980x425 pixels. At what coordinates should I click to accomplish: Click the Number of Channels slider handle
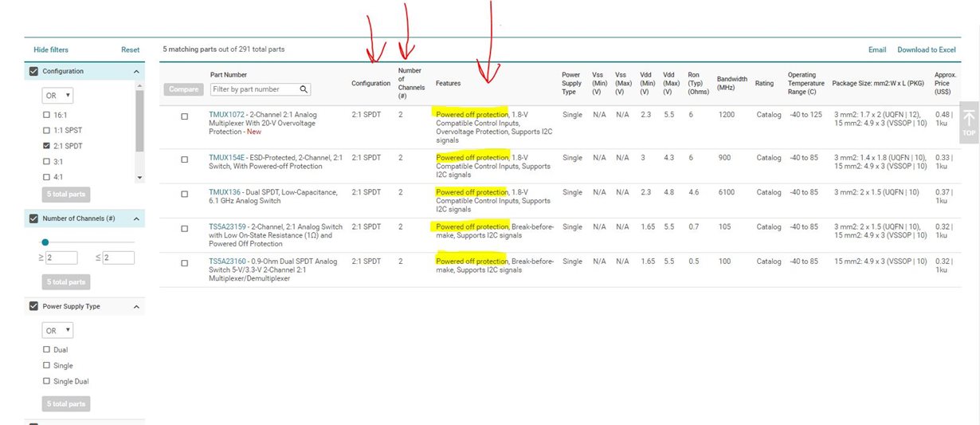click(x=45, y=242)
